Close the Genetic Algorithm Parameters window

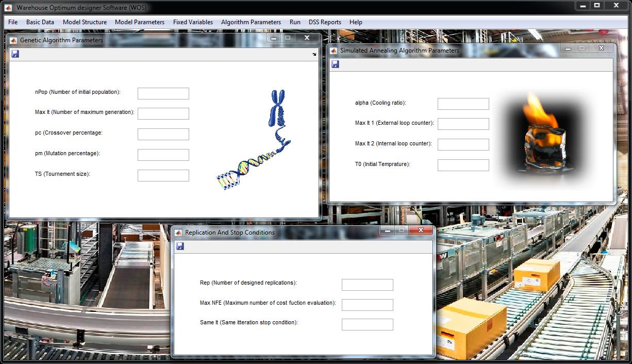point(307,38)
